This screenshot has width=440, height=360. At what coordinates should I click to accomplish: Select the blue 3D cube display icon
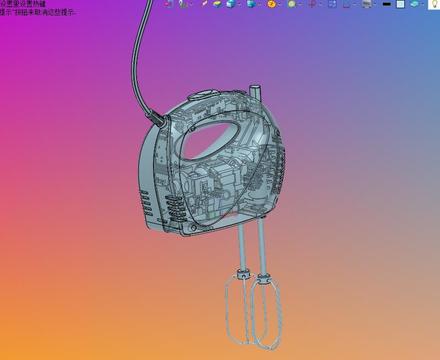click(x=231, y=4)
